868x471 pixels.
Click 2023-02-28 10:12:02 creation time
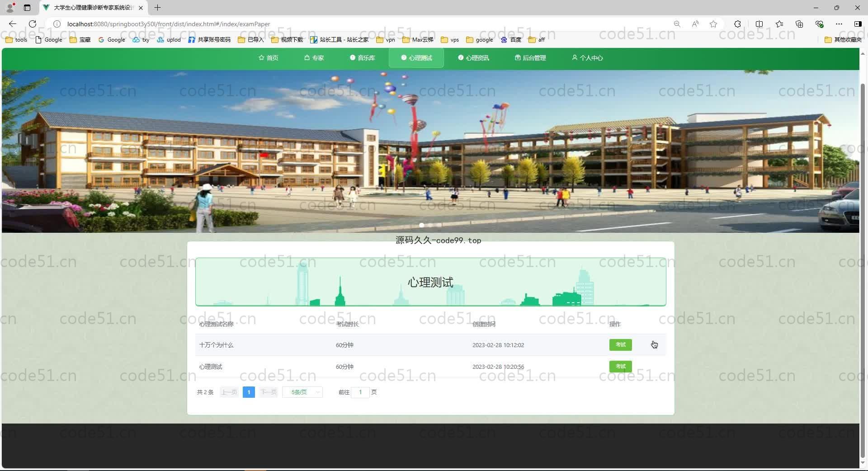(498, 345)
